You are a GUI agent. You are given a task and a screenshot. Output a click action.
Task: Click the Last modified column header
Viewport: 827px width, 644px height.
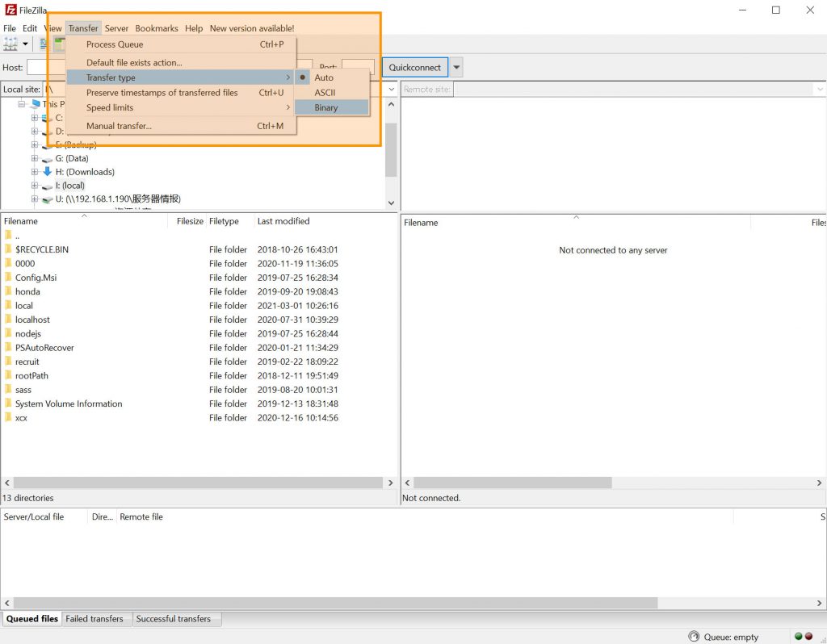pyautogui.click(x=283, y=221)
